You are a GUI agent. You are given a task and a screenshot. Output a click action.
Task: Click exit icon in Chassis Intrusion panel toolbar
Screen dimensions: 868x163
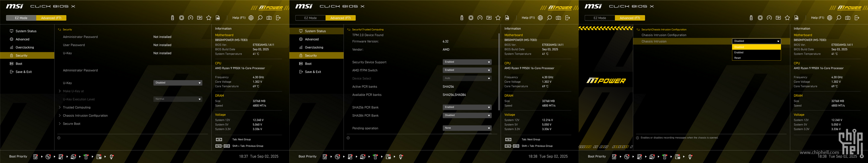click(857, 18)
